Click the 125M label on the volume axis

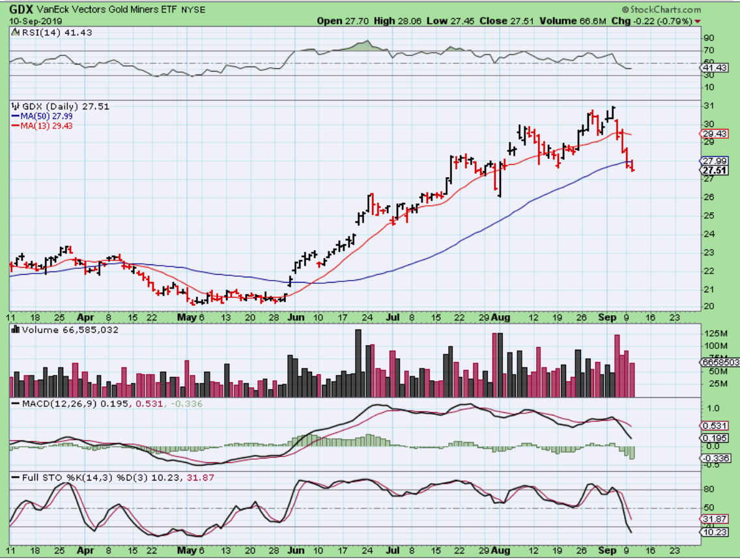[715, 333]
